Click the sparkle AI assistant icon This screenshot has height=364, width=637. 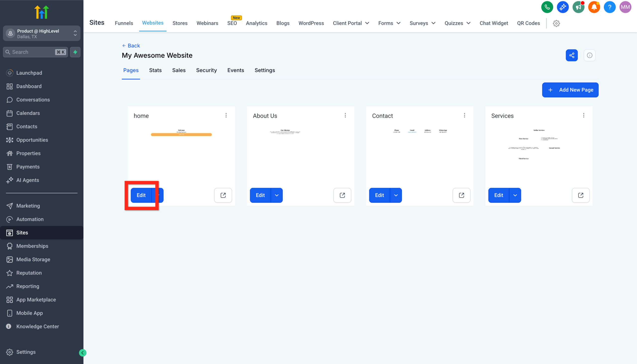tap(563, 7)
